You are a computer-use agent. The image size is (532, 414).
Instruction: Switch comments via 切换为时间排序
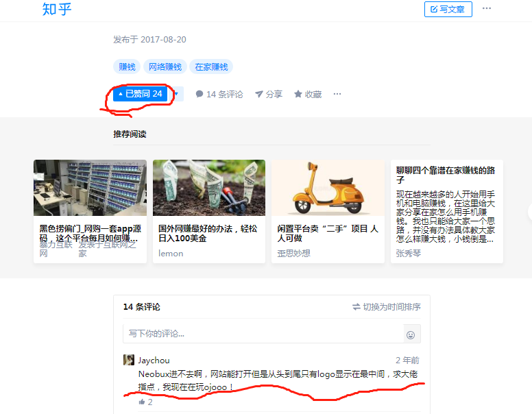[x=387, y=307]
